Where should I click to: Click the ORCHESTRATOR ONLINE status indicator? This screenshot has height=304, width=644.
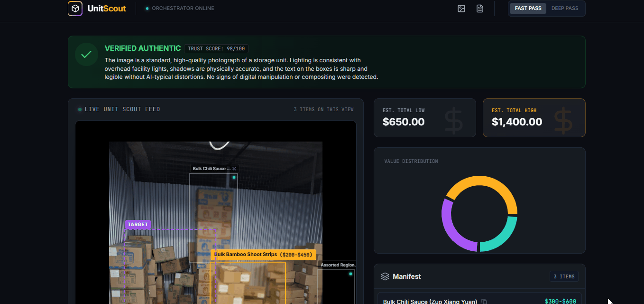pos(180,9)
